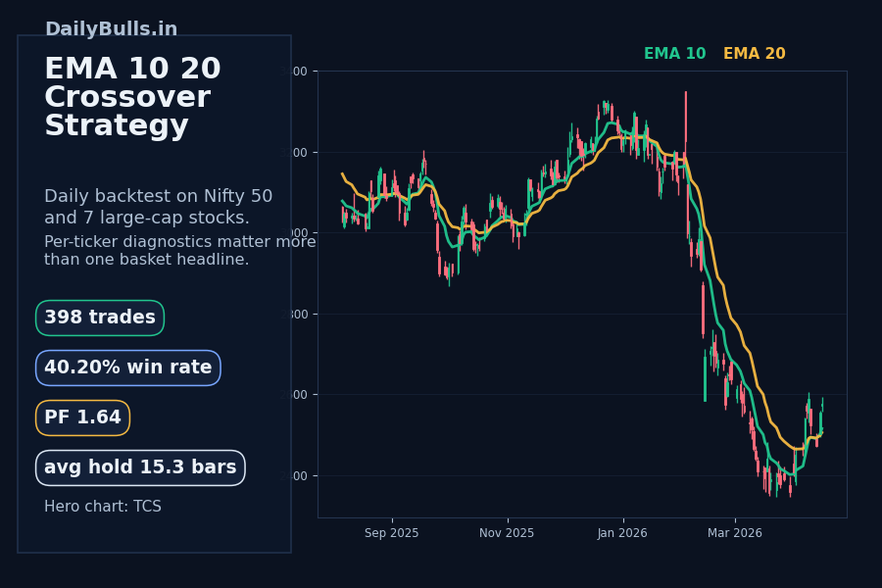Click the 398 trades badge

(100, 318)
